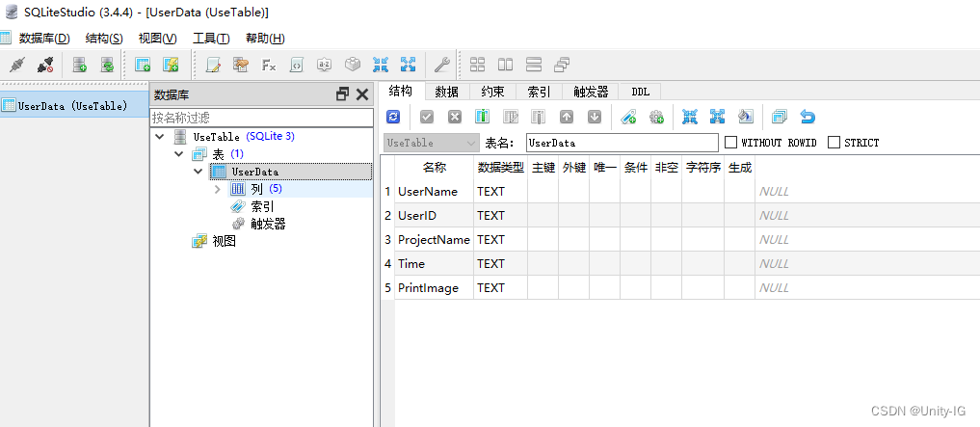Click the add column icon
This screenshot has height=427, width=980.
click(482, 117)
